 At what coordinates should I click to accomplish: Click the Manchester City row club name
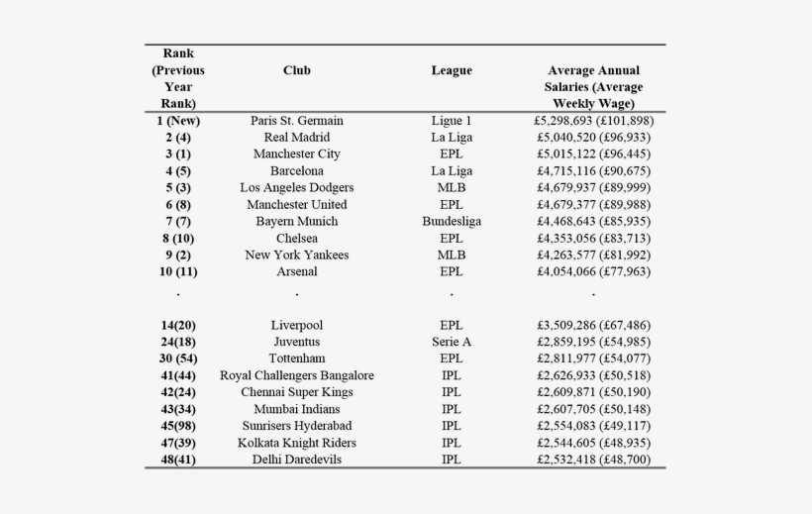pyautogui.click(x=296, y=154)
